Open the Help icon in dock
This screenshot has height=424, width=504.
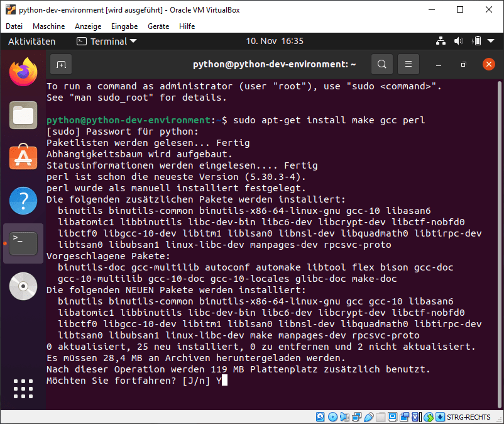tap(23, 201)
